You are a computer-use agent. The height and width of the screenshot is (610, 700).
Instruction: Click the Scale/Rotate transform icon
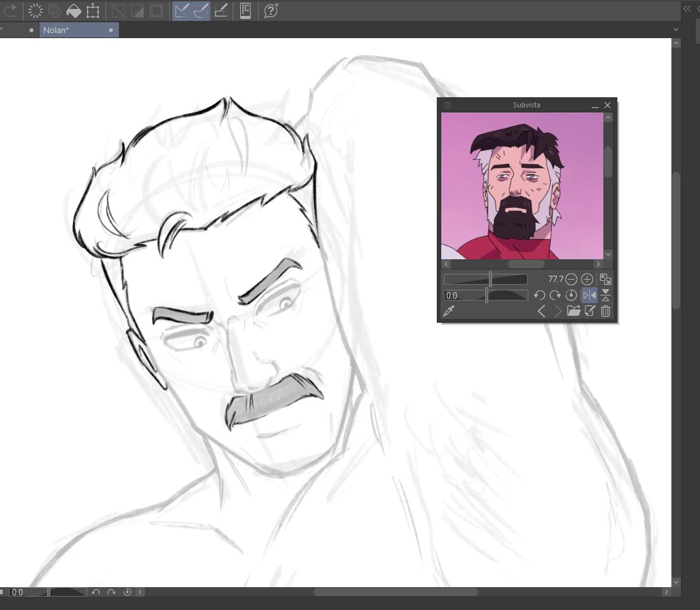pos(93,10)
